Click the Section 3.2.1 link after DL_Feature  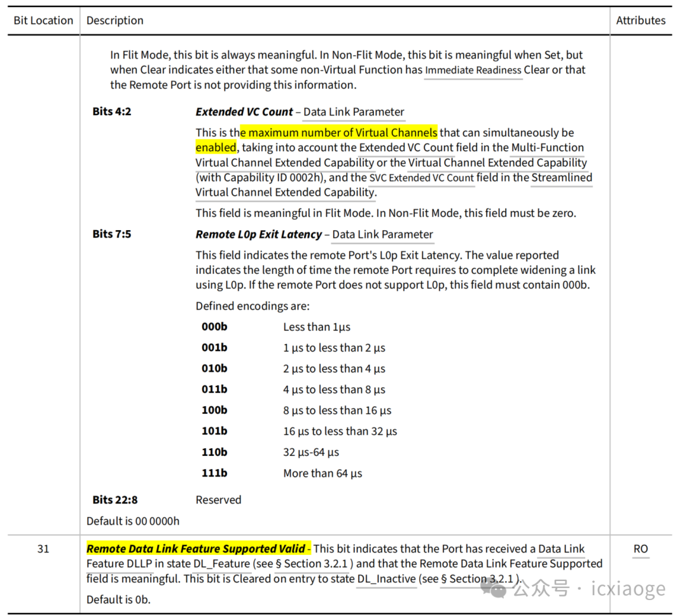[x=315, y=564]
